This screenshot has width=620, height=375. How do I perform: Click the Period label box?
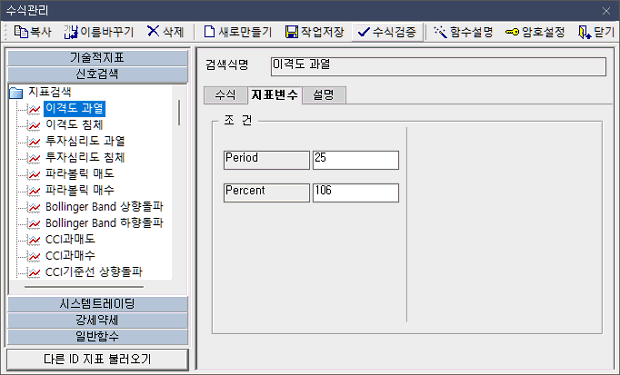[x=267, y=160]
